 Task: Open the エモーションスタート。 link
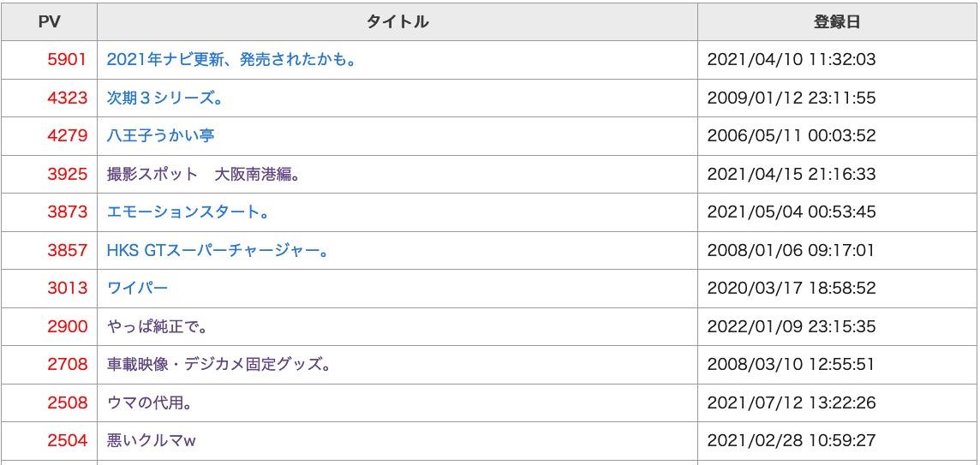188,212
